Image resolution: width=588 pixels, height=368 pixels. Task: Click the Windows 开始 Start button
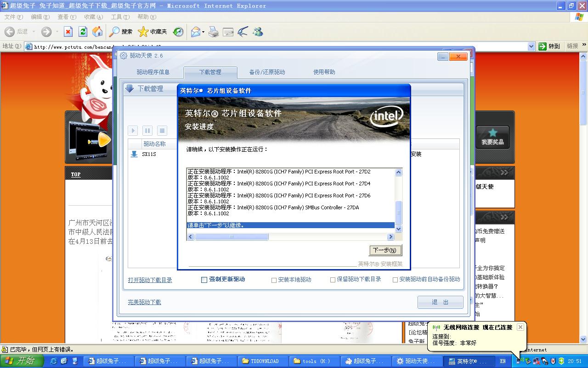coord(22,361)
